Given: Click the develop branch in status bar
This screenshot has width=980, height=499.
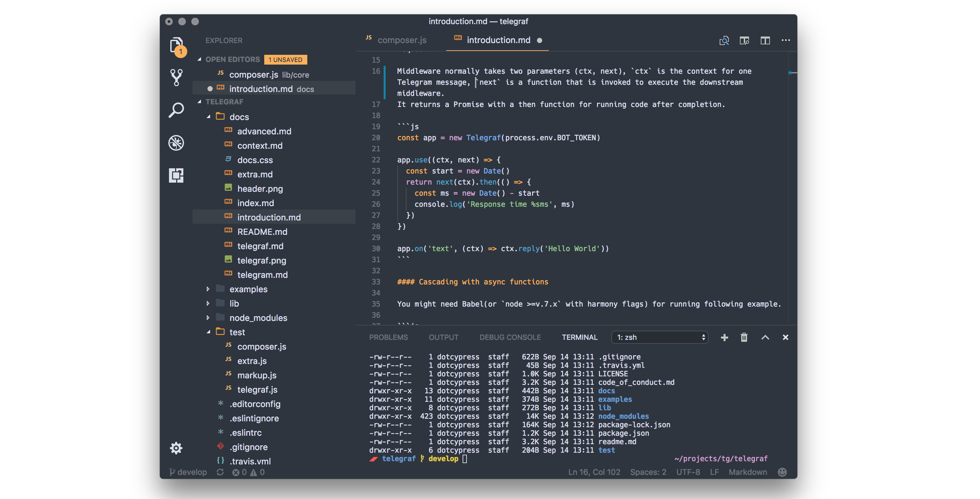Looking at the screenshot, I should pyautogui.click(x=188, y=472).
